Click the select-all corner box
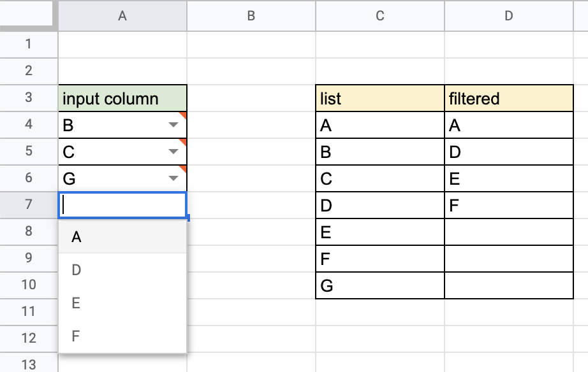 [26, 13]
